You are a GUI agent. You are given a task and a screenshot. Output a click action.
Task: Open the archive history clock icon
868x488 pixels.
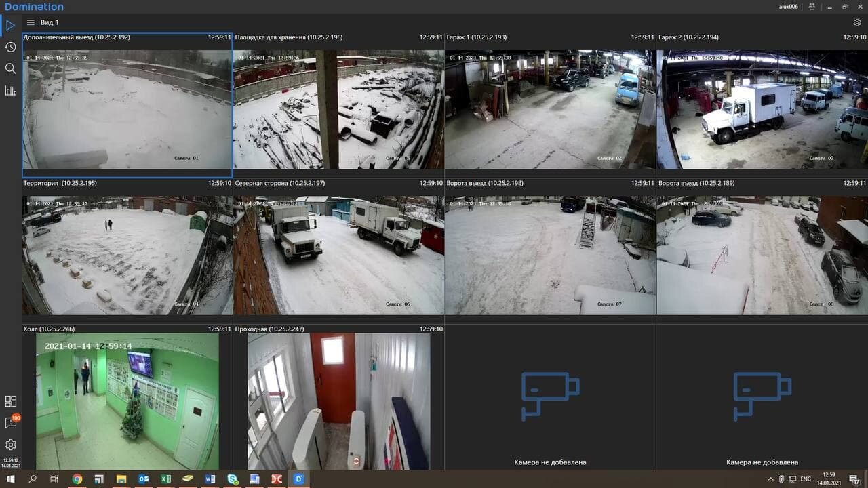10,47
